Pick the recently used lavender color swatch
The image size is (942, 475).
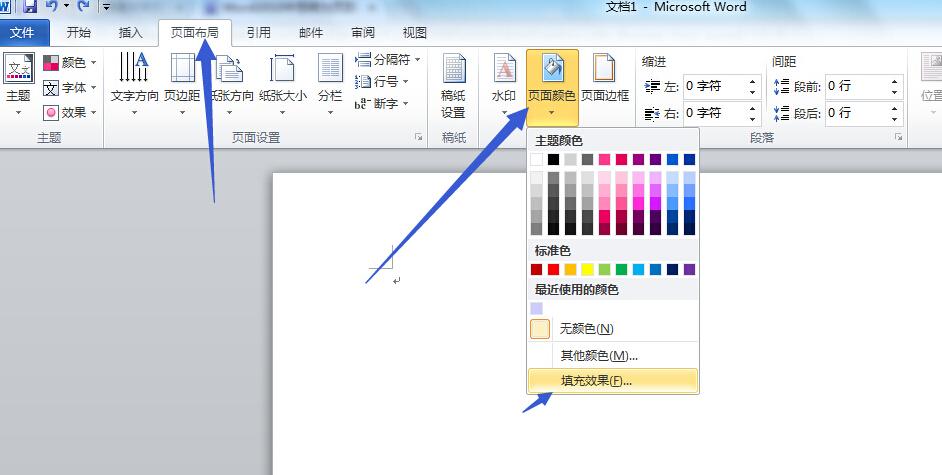(x=536, y=308)
